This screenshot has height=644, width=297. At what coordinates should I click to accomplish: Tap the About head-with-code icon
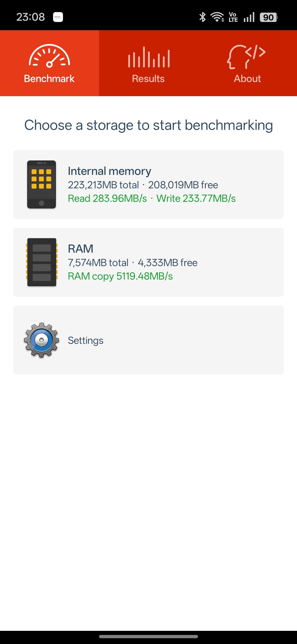246,57
